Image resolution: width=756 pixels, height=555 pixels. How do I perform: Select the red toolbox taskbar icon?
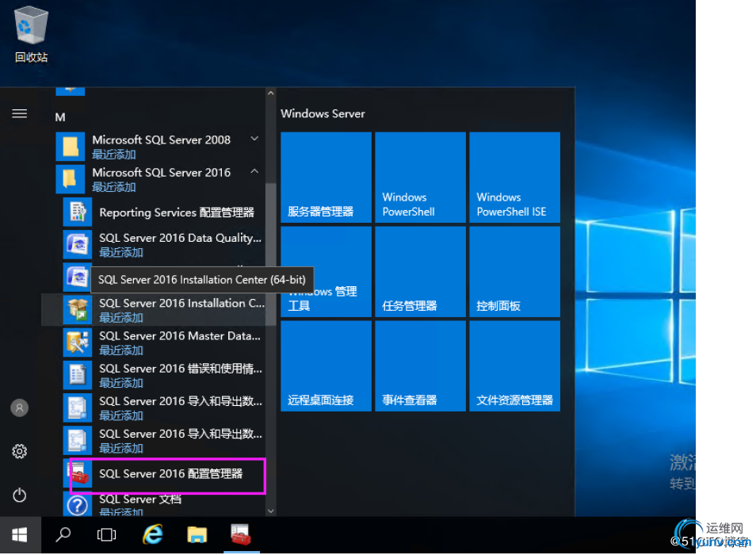point(241,534)
